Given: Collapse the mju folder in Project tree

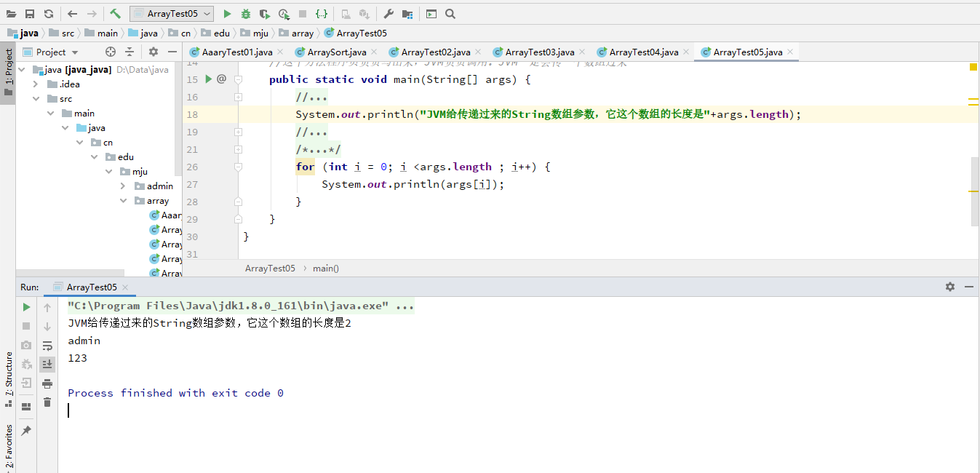Looking at the screenshot, I should 109,171.
